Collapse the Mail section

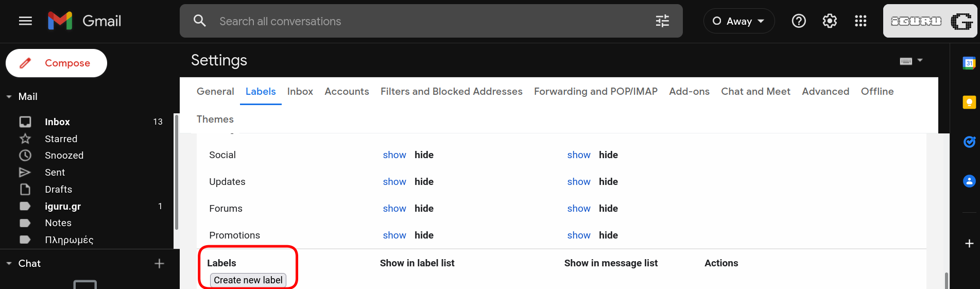tap(9, 97)
